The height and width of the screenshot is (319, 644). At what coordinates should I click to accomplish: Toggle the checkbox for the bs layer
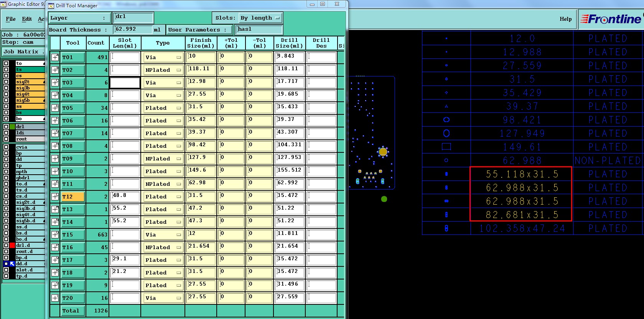(6, 112)
